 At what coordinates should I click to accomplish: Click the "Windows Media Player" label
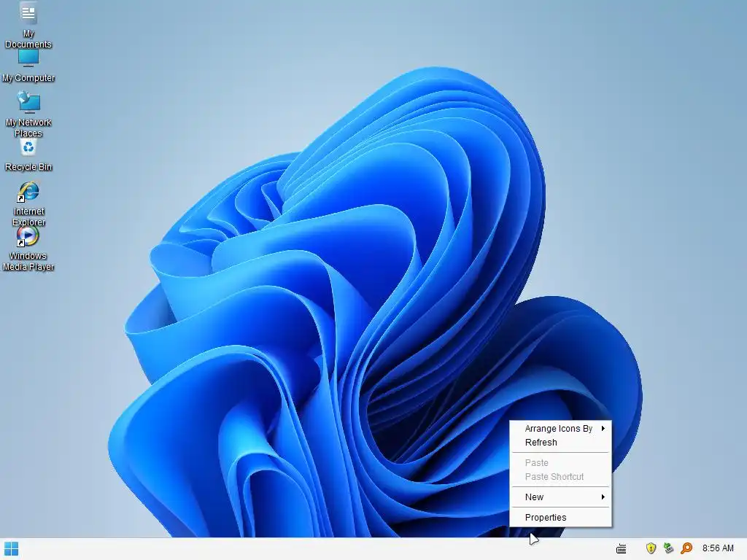tap(28, 262)
